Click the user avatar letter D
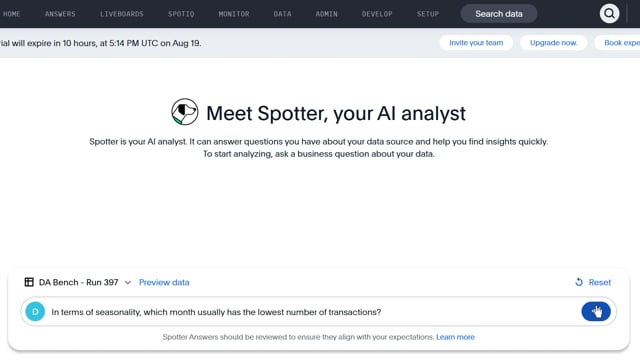 click(35, 312)
